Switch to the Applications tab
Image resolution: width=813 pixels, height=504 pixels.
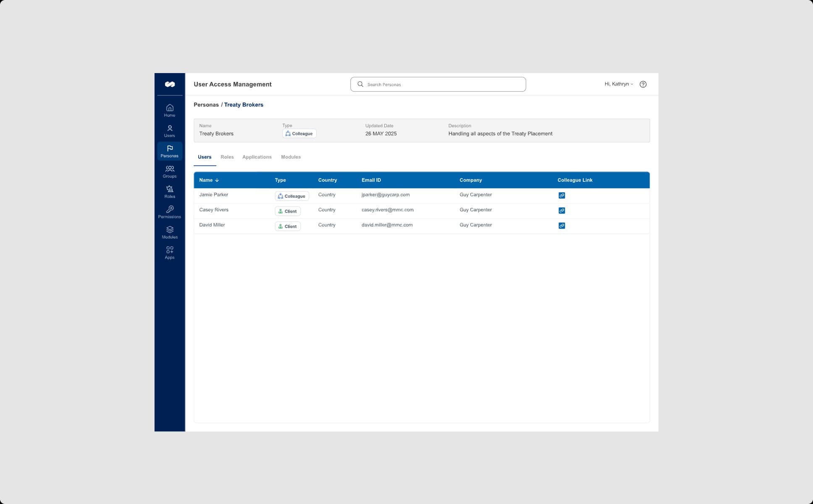coord(257,157)
